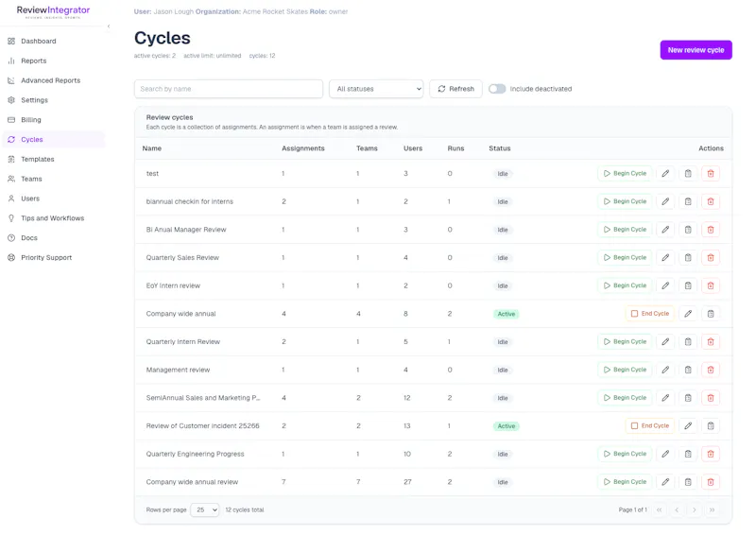Click clipboard icon for Customer incident 25266
Viewport: 756px width, 535px height.
(x=711, y=425)
